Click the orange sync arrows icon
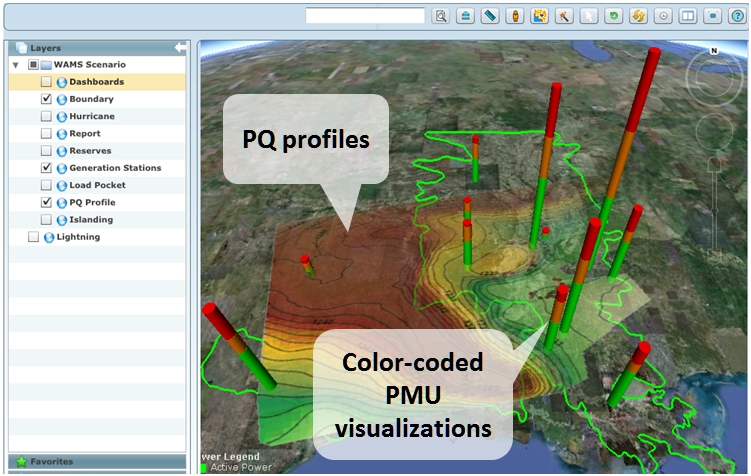Viewport: 751px width, 476px height. tap(637, 16)
